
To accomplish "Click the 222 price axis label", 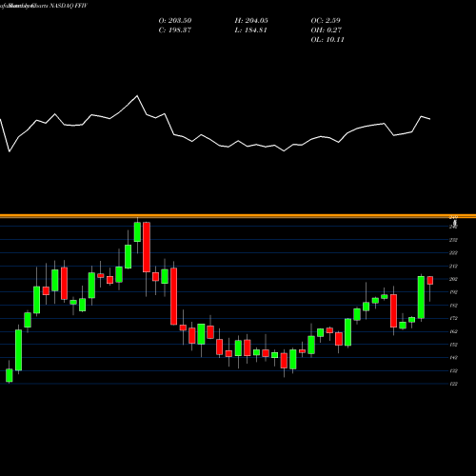I will point(453,253).
